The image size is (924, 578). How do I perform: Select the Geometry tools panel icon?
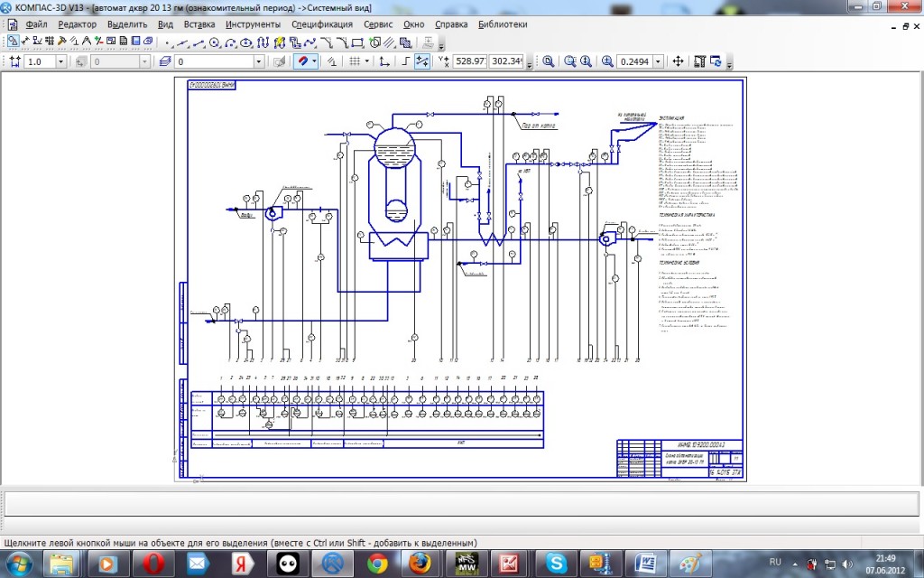[x=13, y=42]
